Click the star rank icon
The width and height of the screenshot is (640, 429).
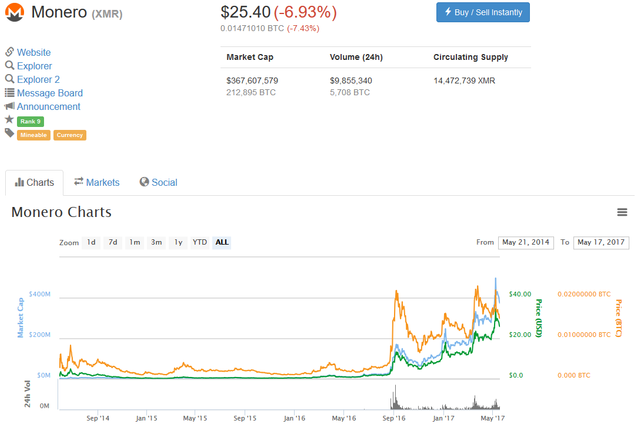tap(9, 120)
